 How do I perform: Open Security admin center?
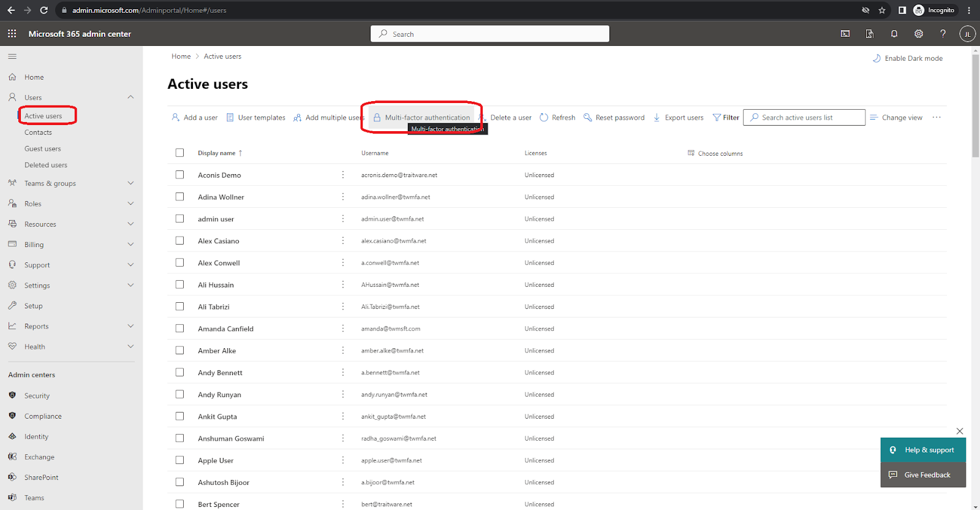tap(37, 396)
